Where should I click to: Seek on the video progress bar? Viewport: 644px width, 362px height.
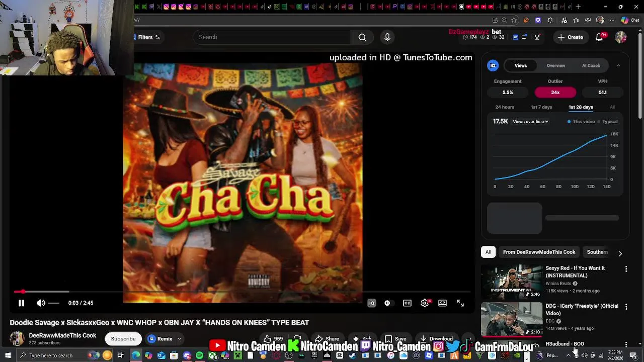tap(242, 292)
